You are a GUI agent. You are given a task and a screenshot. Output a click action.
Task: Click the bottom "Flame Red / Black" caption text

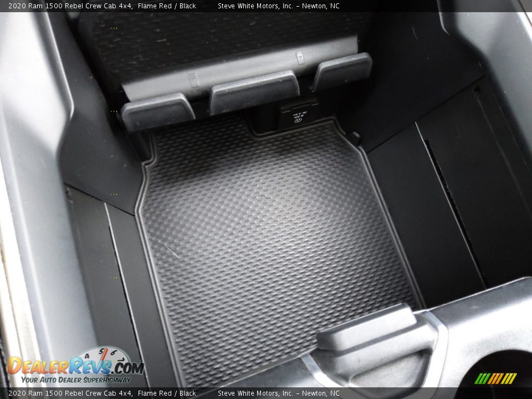tap(167, 393)
